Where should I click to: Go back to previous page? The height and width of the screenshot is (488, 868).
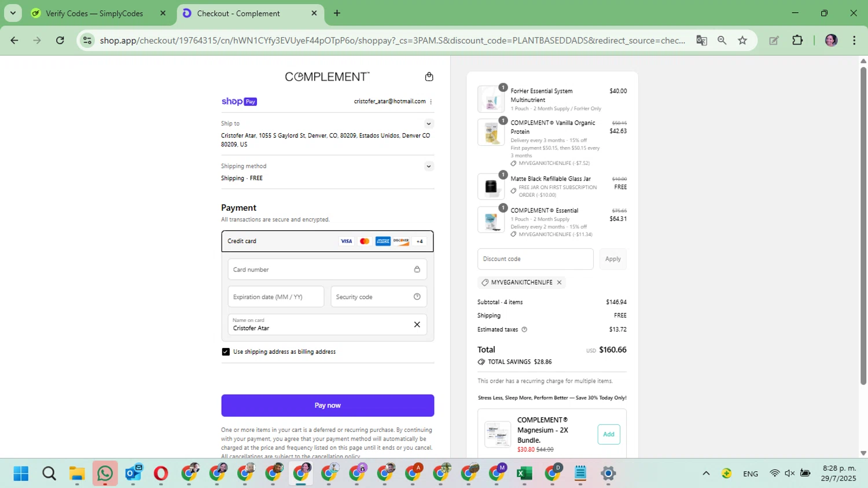[x=14, y=41]
